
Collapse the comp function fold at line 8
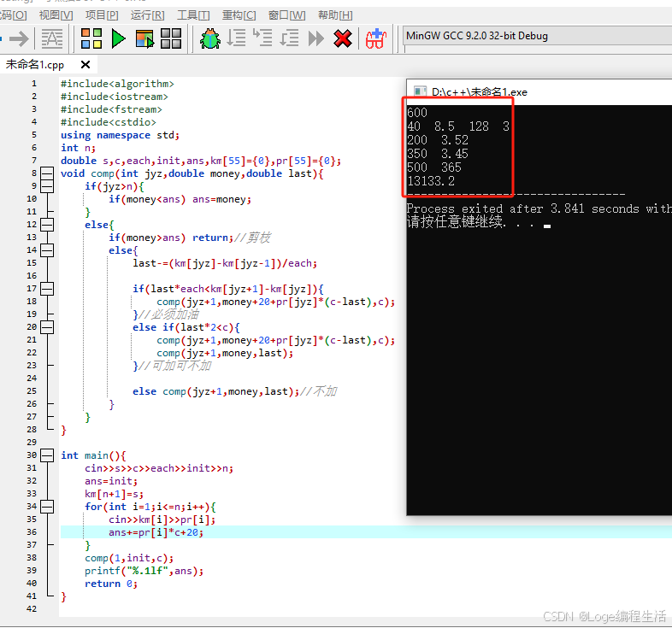[x=47, y=173]
